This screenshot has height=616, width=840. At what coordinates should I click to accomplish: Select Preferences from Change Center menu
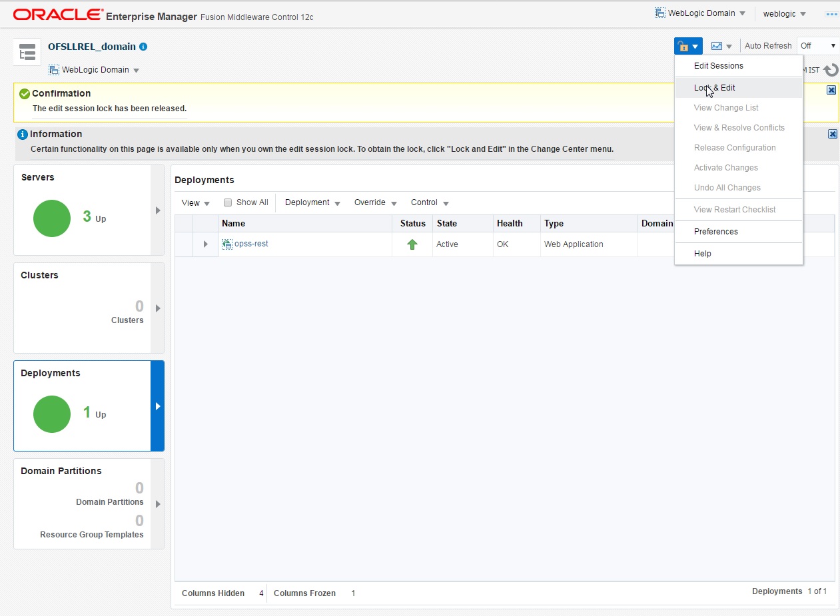coord(738,232)
